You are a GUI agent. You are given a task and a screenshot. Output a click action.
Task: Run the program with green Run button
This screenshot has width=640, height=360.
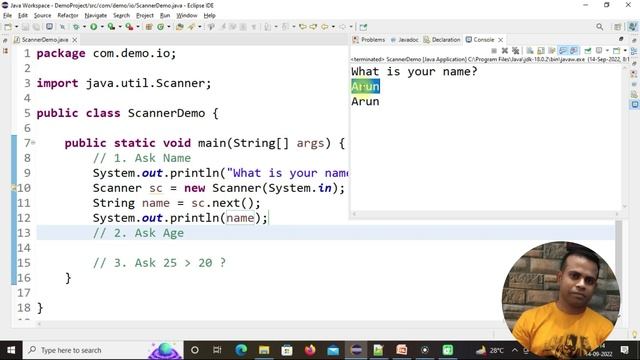tap(93, 27)
